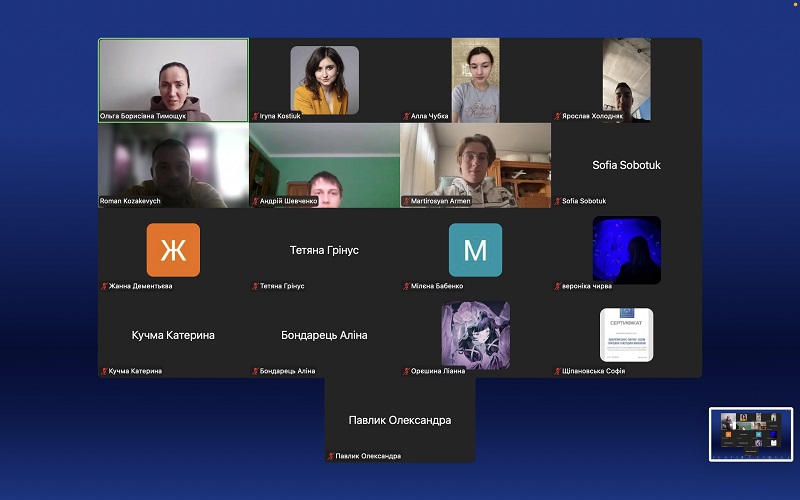Image resolution: width=800 pixels, height=500 pixels.
Task: Select вероніка чирва's dark blue avatar
Action: point(626,250)
